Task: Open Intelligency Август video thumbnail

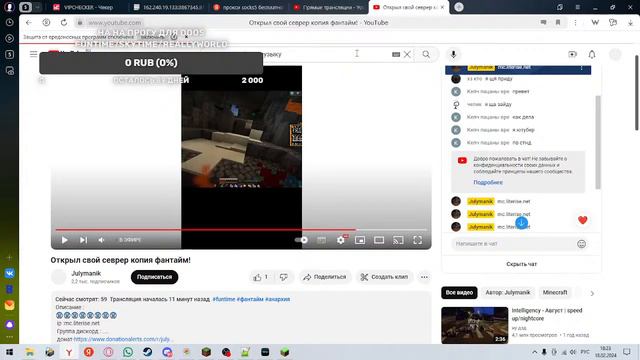Action: pos(475,325)
